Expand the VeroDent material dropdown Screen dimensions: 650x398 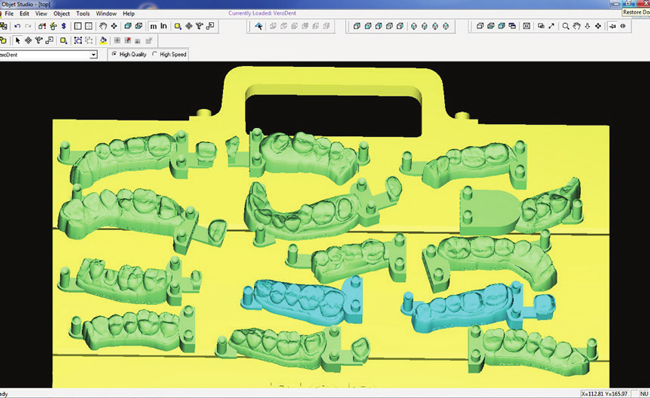point(94,55)
